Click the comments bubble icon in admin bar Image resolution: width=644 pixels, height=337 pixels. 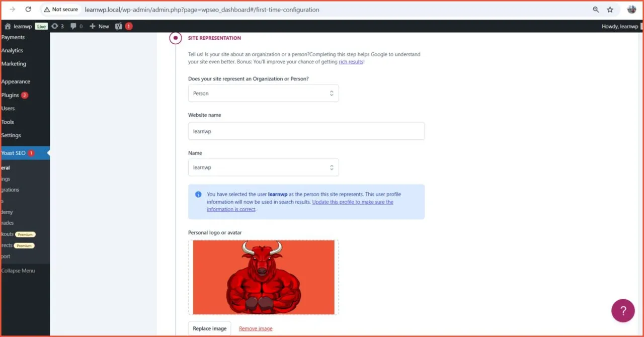coord(74,26)
